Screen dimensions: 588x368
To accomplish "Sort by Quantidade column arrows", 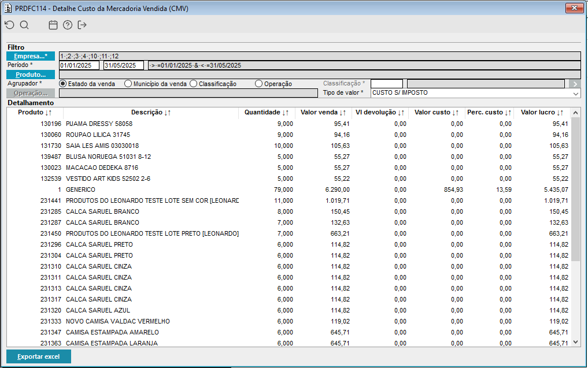I will tap(286, 113).
